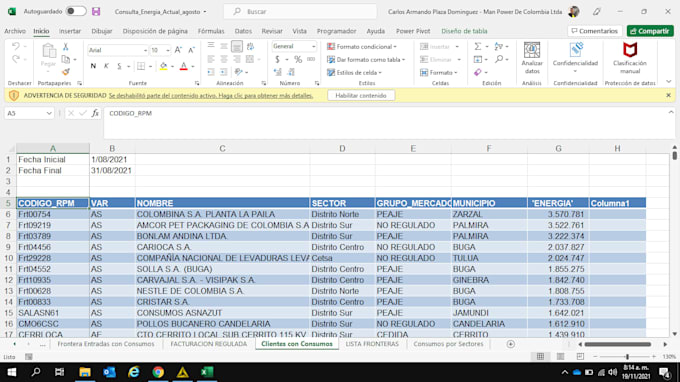Click the Undo (Deshacer) arrow
Screen dimensions: 680x382
click(x=16, y=46)
